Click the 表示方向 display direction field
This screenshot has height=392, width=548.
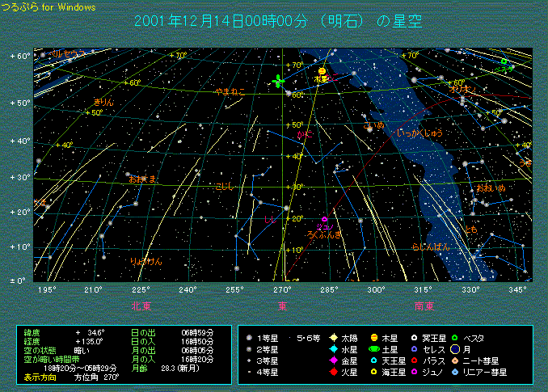(40, 377)
